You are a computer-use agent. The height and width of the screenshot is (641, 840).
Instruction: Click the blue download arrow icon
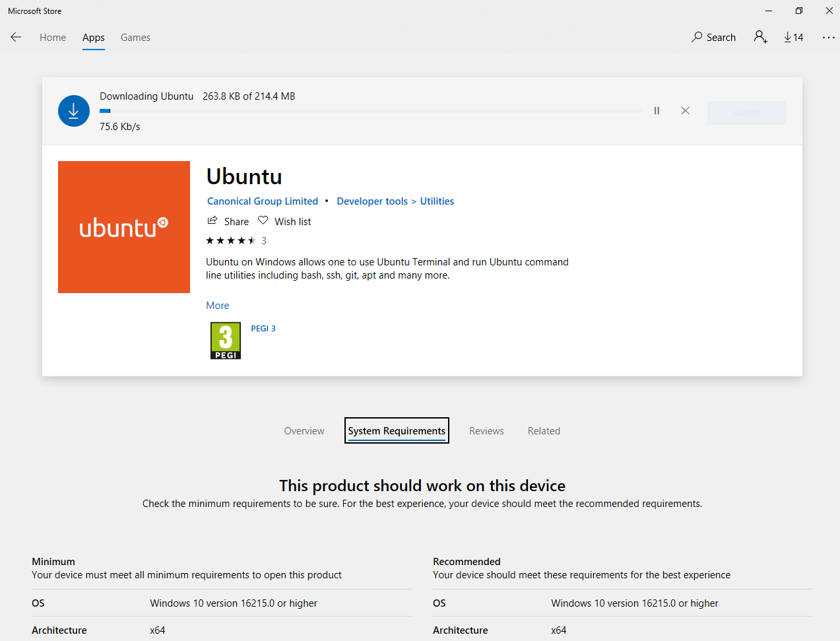pos(74,111)
